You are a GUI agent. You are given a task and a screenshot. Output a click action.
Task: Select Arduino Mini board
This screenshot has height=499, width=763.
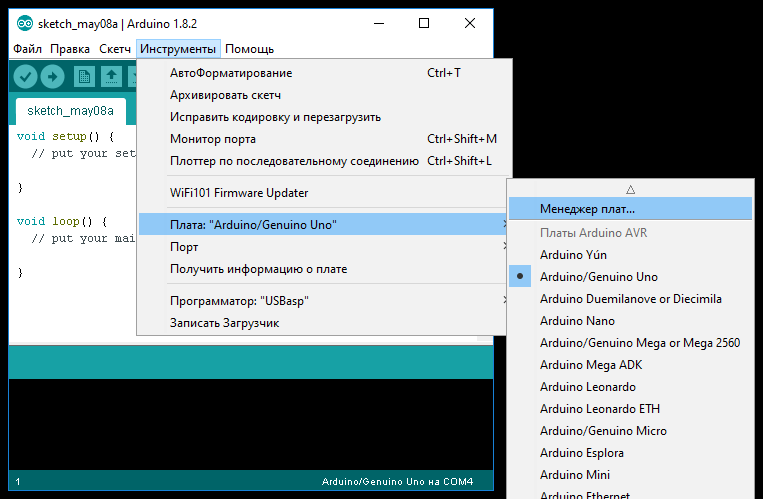point(630,475)
